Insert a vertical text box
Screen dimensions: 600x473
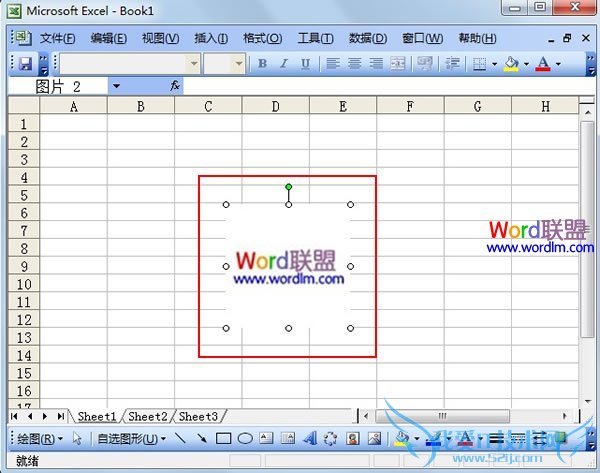288,439
